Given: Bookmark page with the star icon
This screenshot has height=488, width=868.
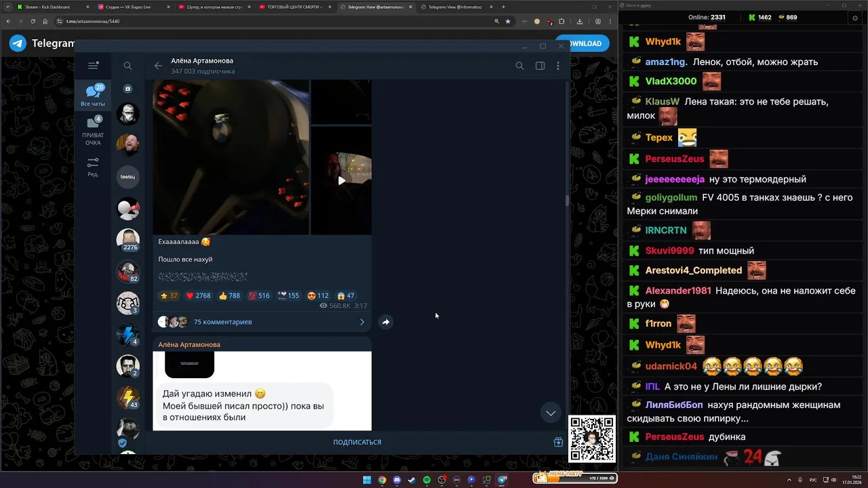Looking at the screenshot, I should [x=507, y=21].
